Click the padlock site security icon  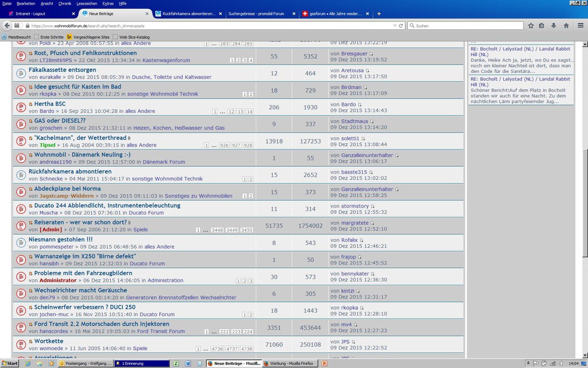[x=28, y=26]
